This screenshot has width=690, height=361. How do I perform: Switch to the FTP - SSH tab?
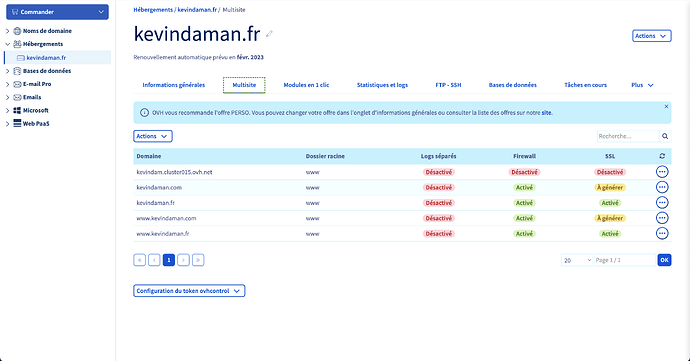(x=448, y=85)
